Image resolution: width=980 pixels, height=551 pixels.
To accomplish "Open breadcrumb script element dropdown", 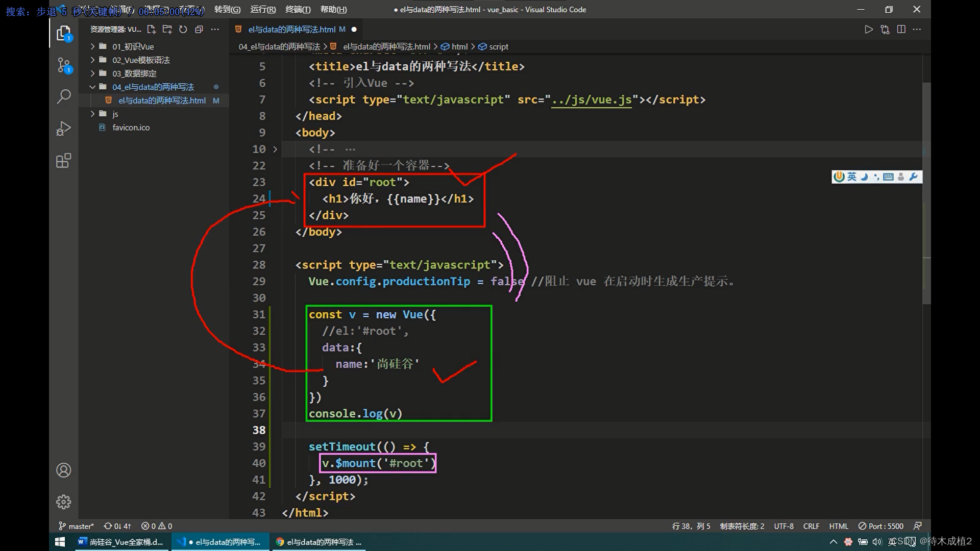I will (x=493, y=46).
